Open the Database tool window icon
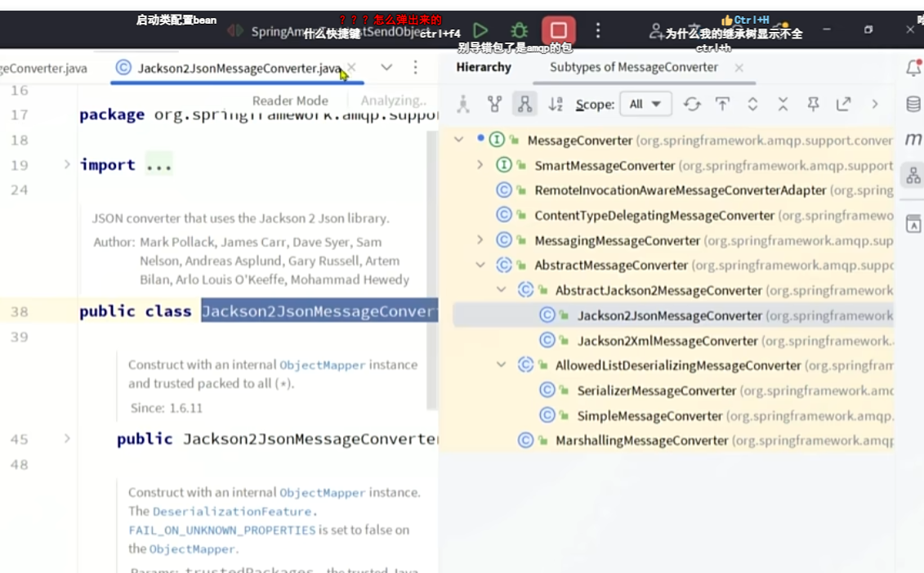The width and height of the screenshot is (924, 573). (913, 105)
